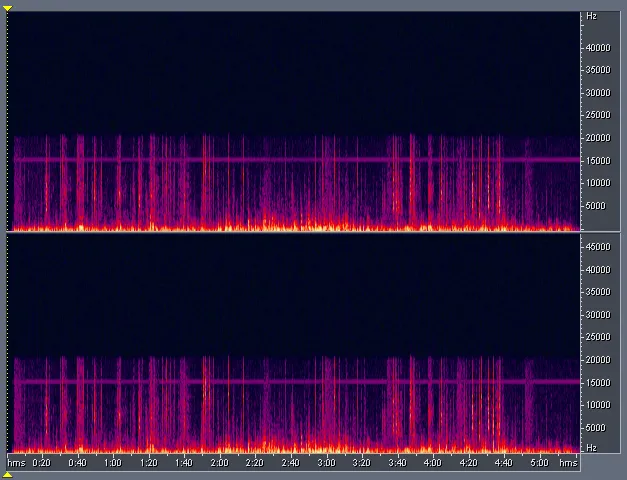
Task: Click 20000 on the upper channel frequency ruler
Action: tap(598, 138)
